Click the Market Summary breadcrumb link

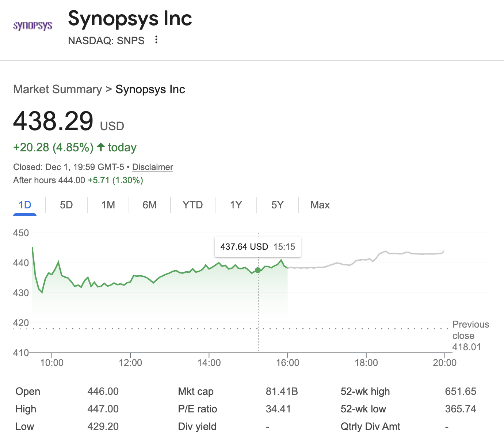[57, 89]
